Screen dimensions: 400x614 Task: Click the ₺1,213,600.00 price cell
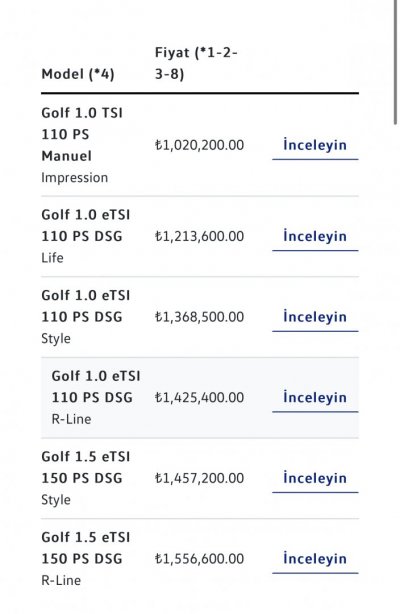(199, 237)
